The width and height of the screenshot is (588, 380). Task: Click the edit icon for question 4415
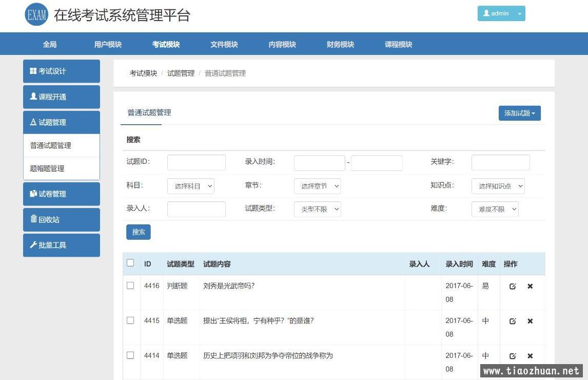point(512,321)
